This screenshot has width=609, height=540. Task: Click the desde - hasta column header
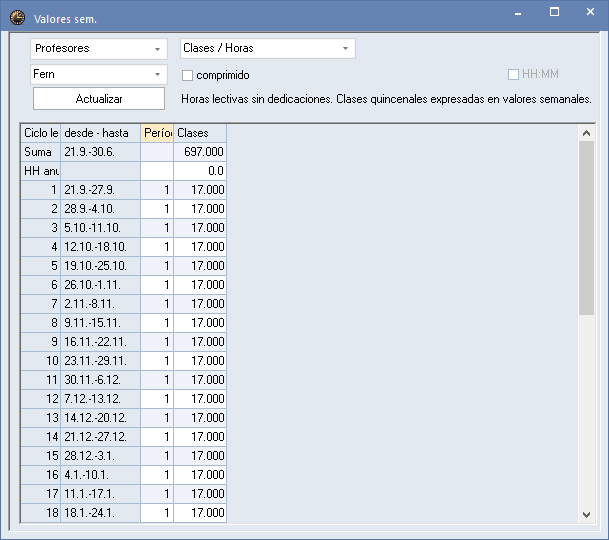click(100, 133)
